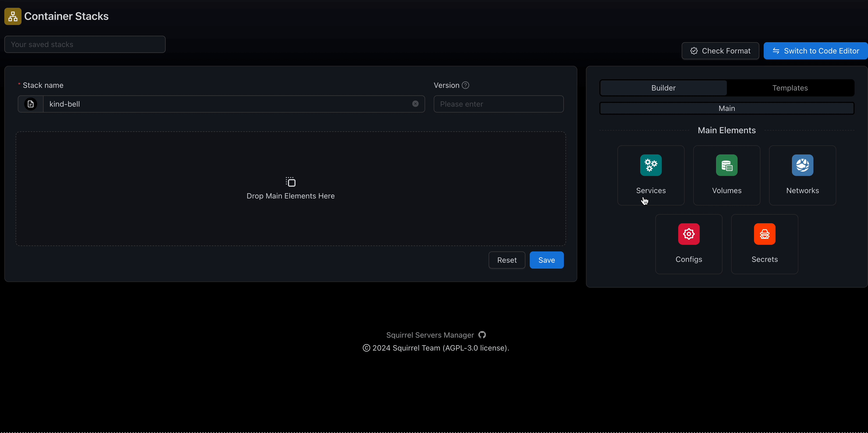Click the Reset button
This screenshot has width=868, height=433.
tap(507, 260)
